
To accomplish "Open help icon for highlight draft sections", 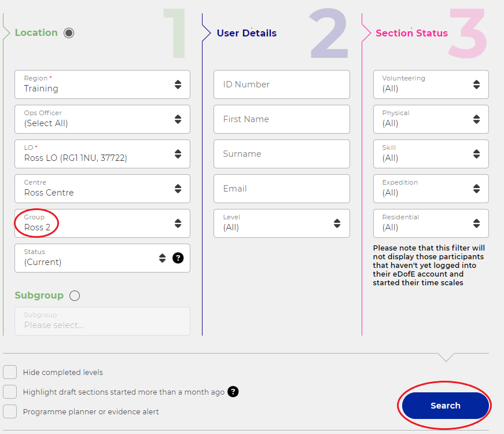I will (233, 392).
